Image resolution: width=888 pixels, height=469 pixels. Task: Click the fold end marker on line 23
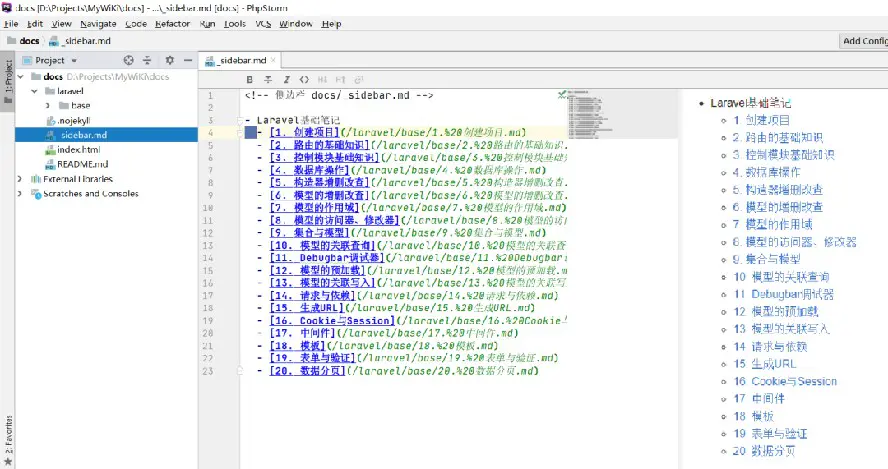pyautogui.click(x=240, y=370)
